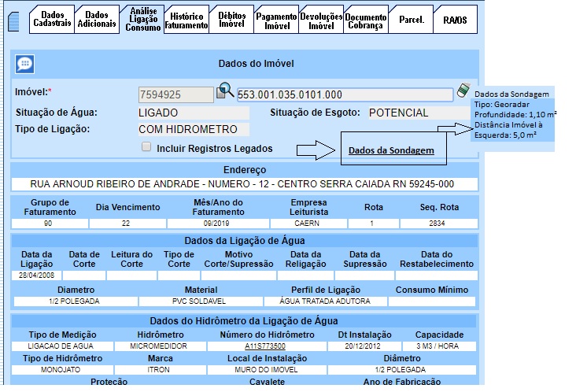Click MICROMEDIDOR hydrometer value
The width and height of the screenshot is (576, 392).
[161, 346]
